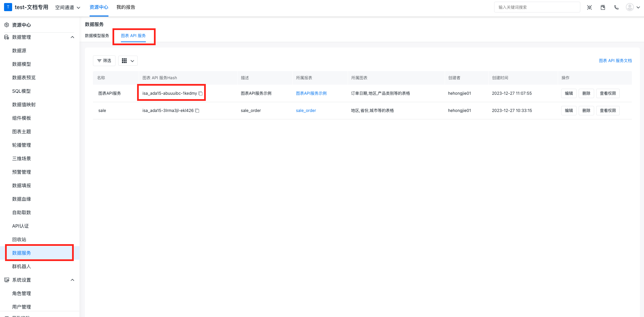Click the test-文档专用 workspace name
644x317 pixels.
31,7
